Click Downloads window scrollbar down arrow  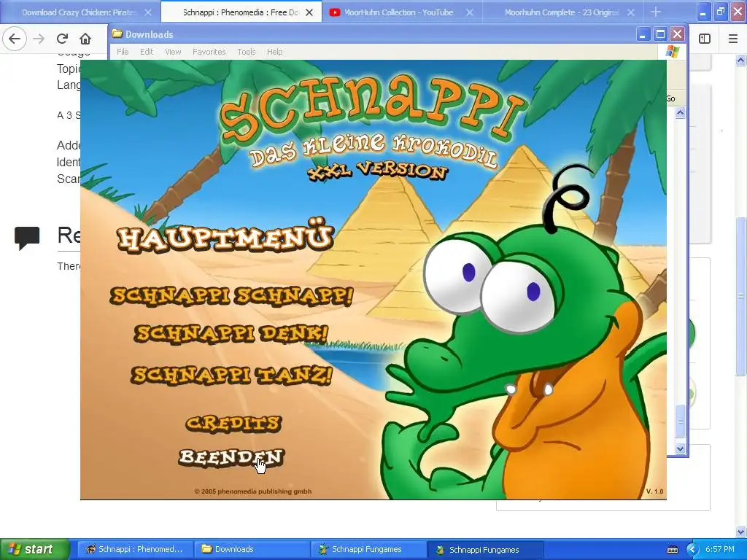pyautogui.click(x=681, y=448)
